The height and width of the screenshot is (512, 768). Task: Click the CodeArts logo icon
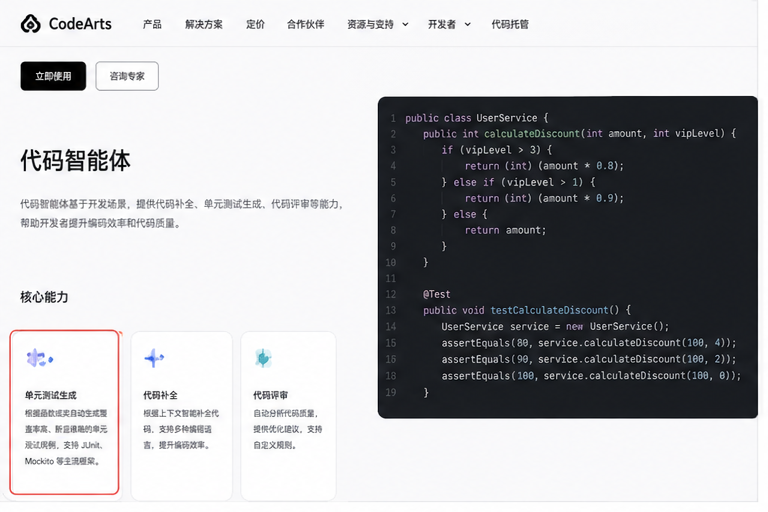(x=30, y=24)
